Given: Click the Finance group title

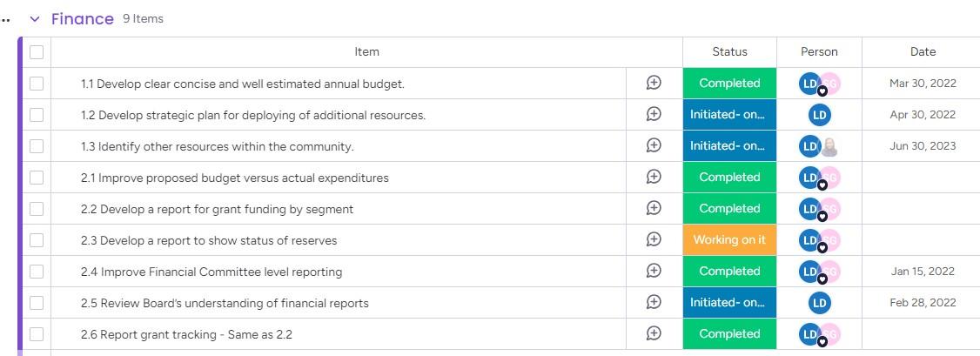Looking at the screenshot, I should 83,19.
